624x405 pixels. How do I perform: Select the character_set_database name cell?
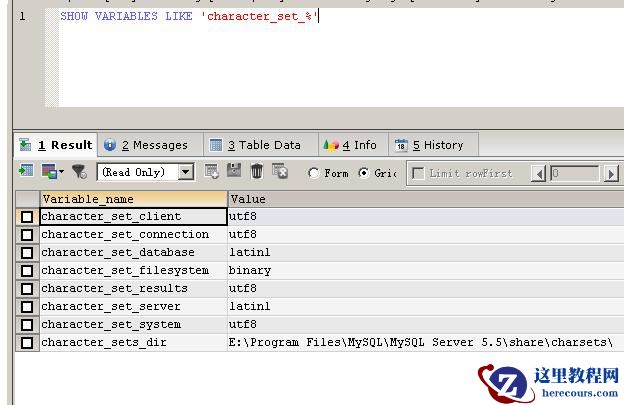[133, 253]
